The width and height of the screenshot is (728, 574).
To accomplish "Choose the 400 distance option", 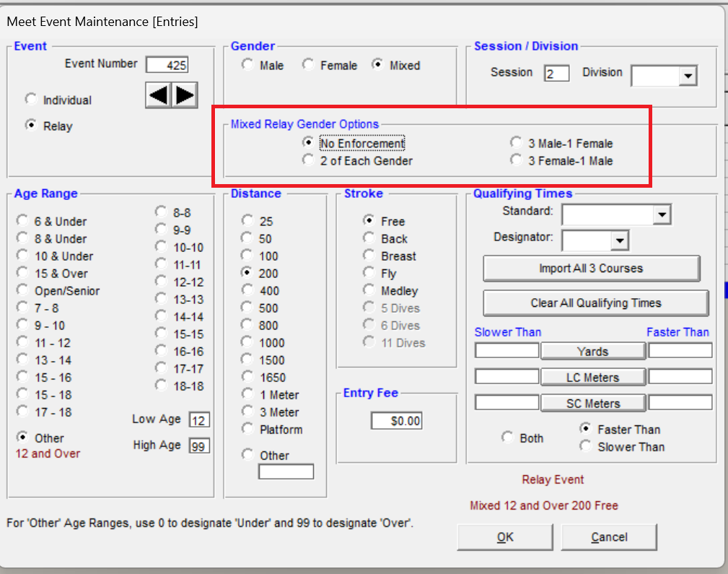I will [x=248, y=290].
